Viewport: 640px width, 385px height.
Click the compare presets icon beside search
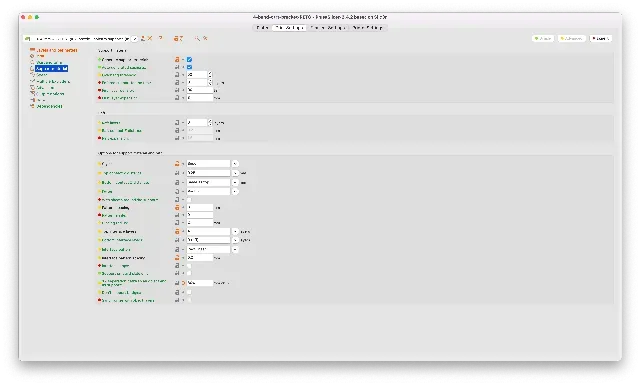point(205,38)
